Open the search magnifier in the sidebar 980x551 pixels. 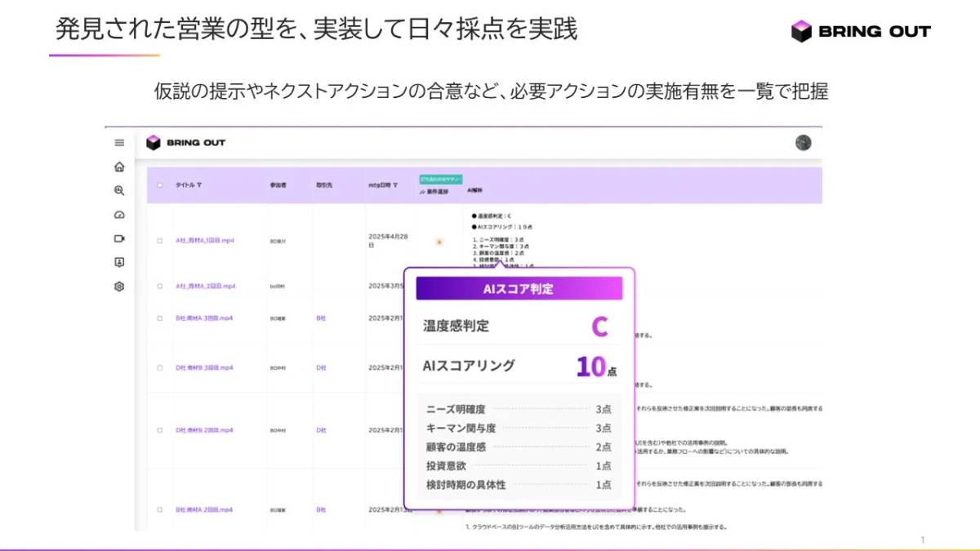coord(118,190)
